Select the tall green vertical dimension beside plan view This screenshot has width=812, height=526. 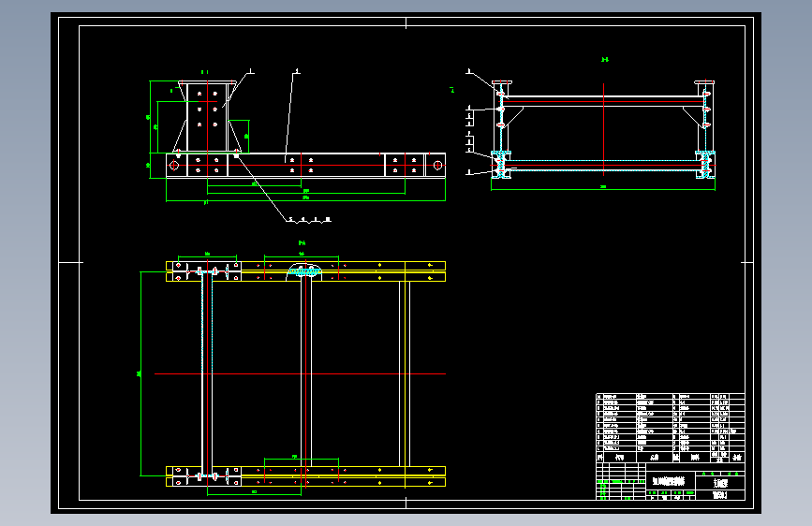140,373
